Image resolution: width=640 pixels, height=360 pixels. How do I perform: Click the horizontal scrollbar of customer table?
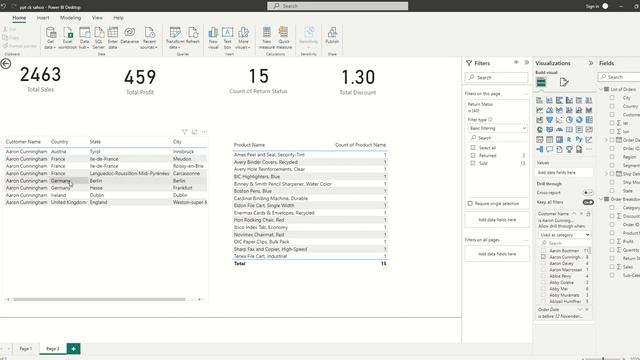[x=99, y=299]
